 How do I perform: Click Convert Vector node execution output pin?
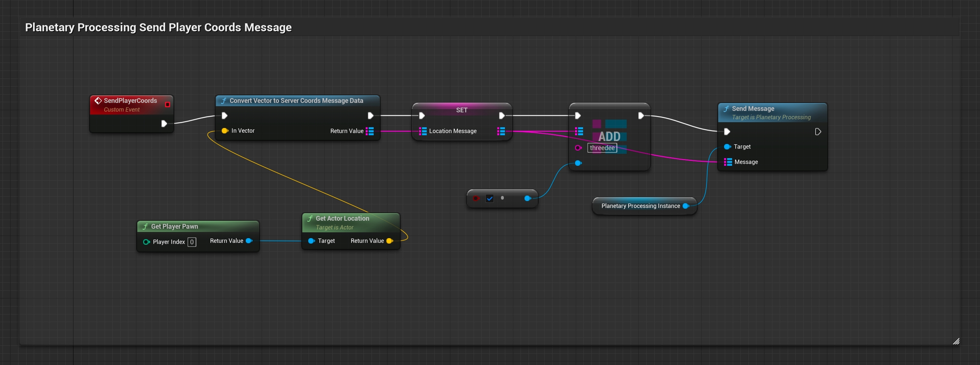coord(370,116)
